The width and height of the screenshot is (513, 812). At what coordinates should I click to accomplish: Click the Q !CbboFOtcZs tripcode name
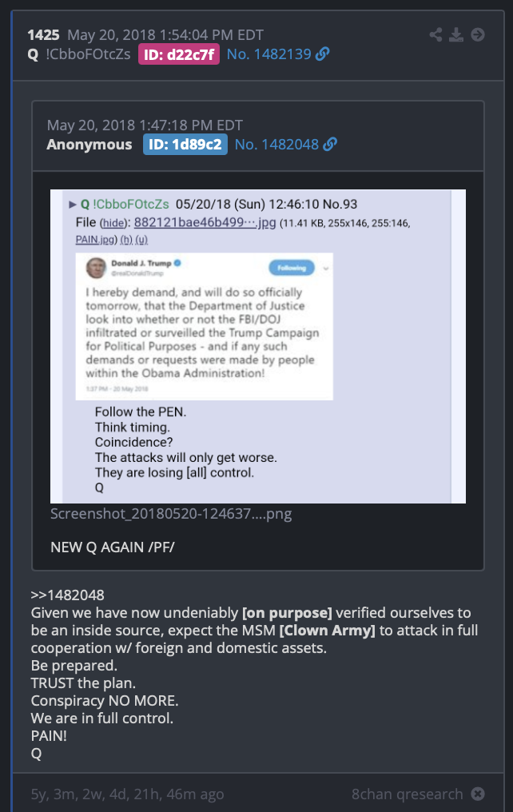click(x=79, y=54)
